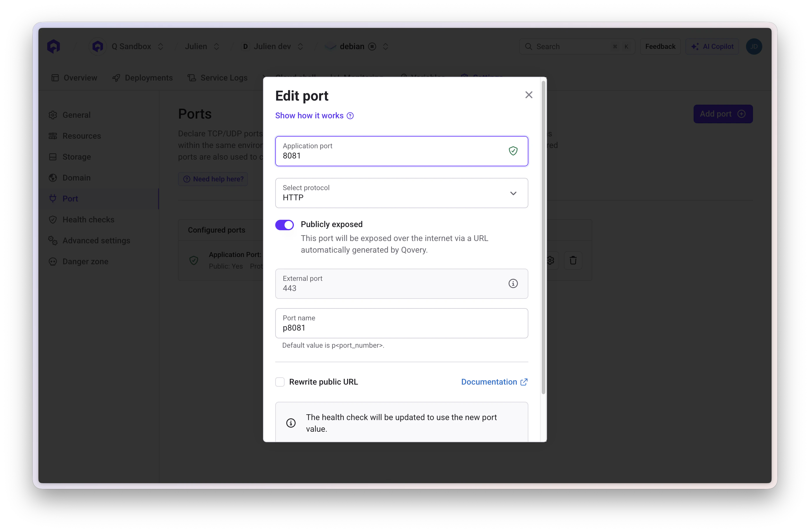Click the Add port button
The image size is (810, 532).
pyautogui.click(x=723, y=114)
